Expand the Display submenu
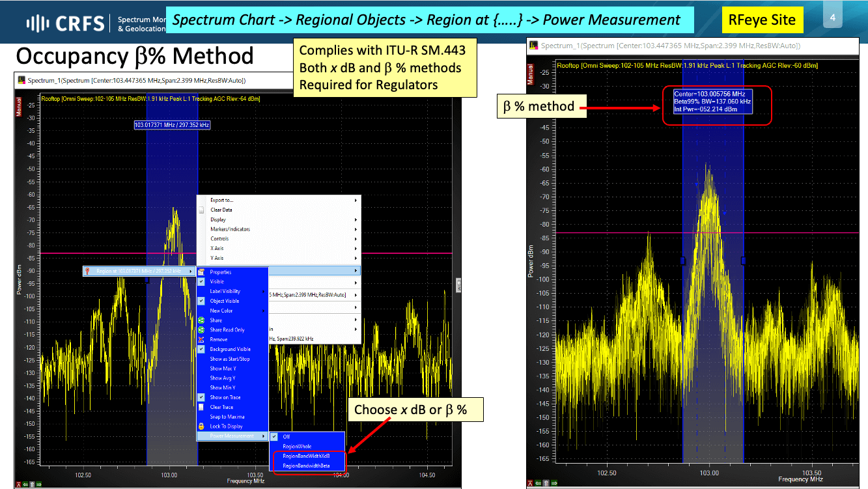 click(x=279, y=219)
